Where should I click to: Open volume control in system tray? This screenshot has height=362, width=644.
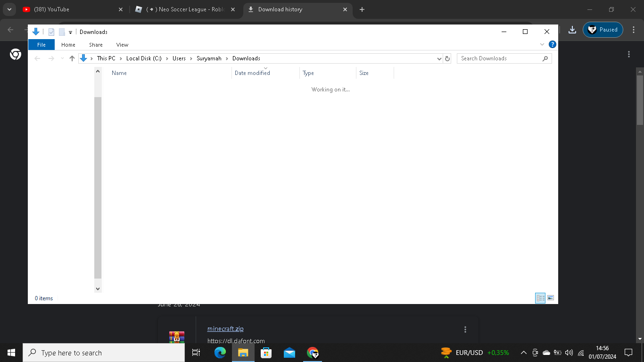(569, 353)
